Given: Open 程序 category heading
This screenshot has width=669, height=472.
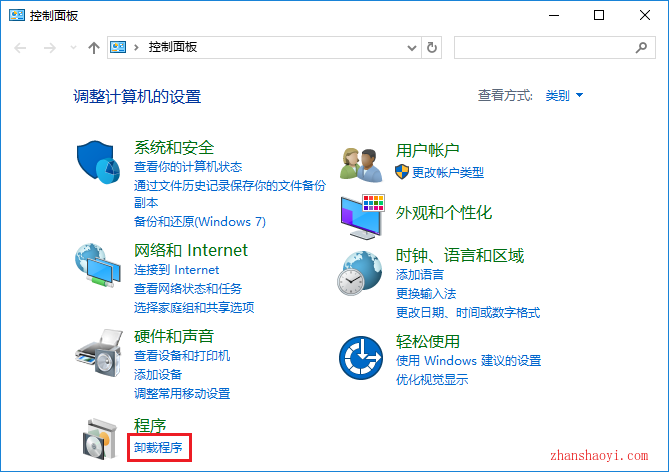Looking at the screenshot, I should click(x=150, y=425).
